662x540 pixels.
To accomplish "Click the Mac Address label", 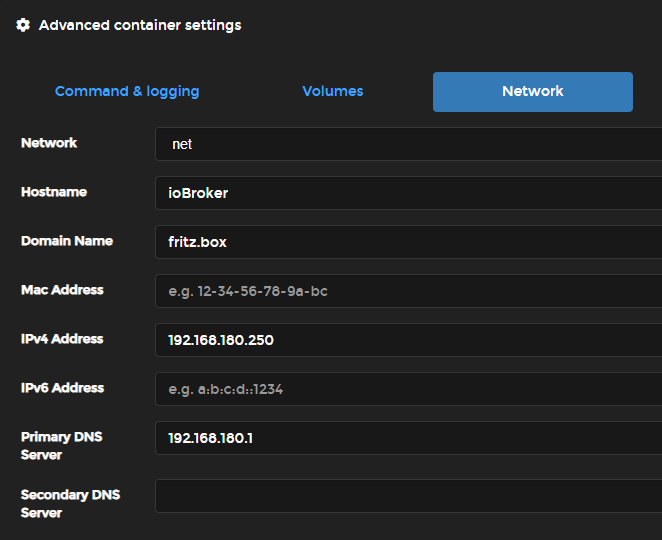I will tap(62, 290).
